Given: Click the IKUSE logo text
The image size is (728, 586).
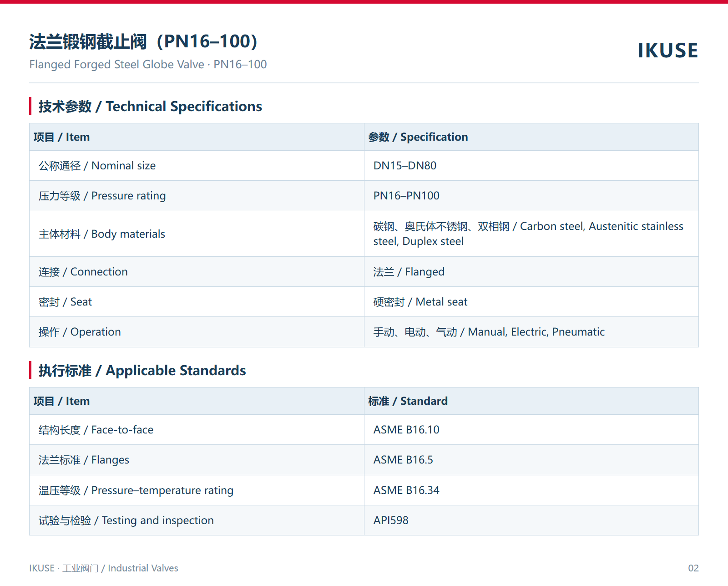Looking at the screenshot, I should [667, 51].
